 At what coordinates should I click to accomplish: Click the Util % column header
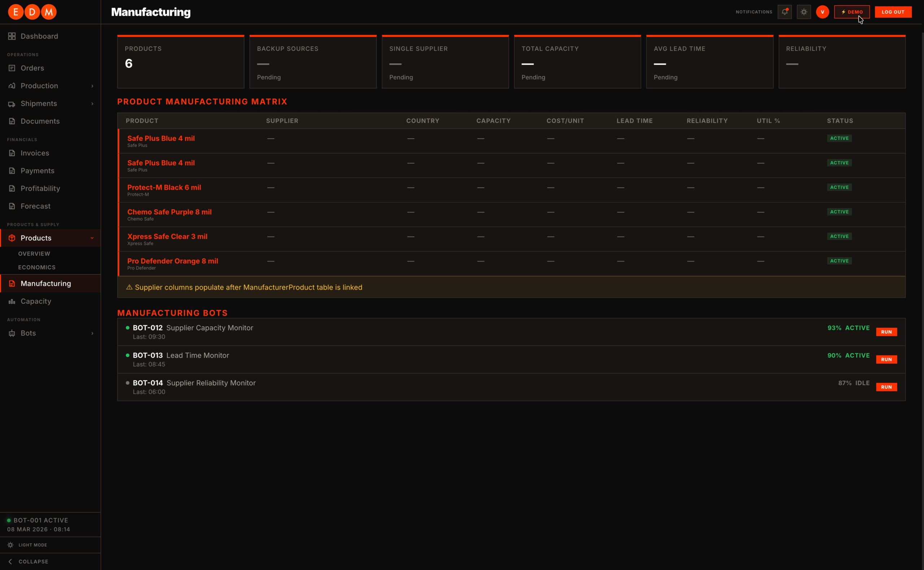point(768,121)
